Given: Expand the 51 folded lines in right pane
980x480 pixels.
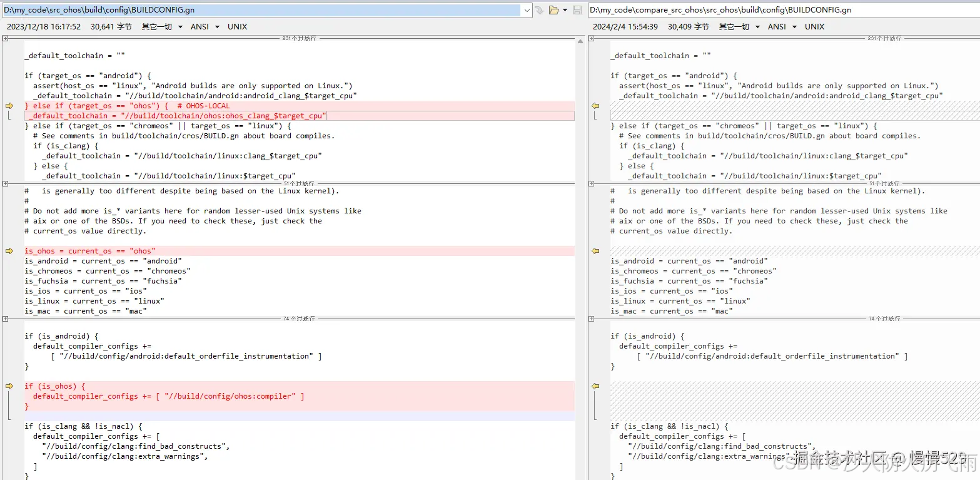Looking at the screenshot, I should [591, 183].
